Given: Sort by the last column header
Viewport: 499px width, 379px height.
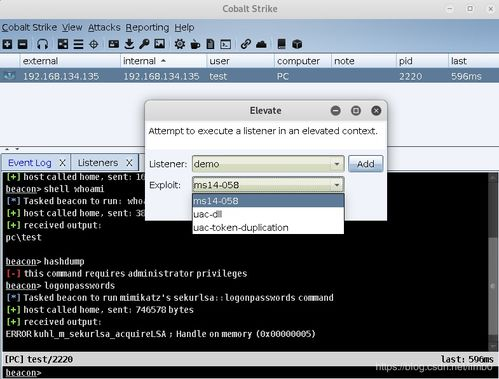Looking at the screenshot, I should click(473, 61).
